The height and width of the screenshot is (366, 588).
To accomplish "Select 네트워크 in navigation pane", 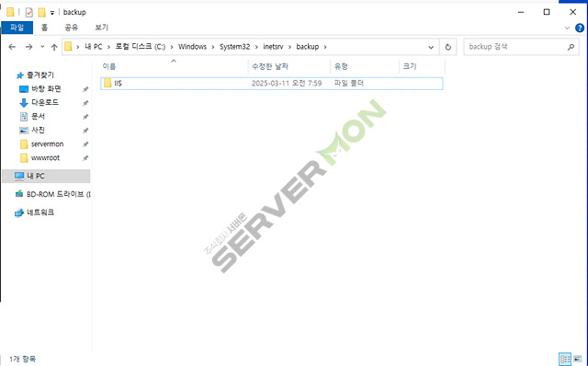I will click(35, 212).
